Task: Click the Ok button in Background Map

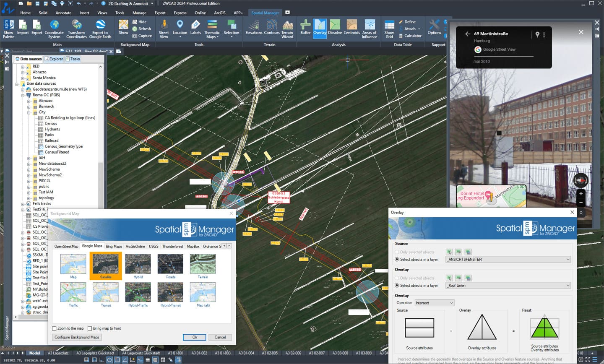Action: pos(195,337)
